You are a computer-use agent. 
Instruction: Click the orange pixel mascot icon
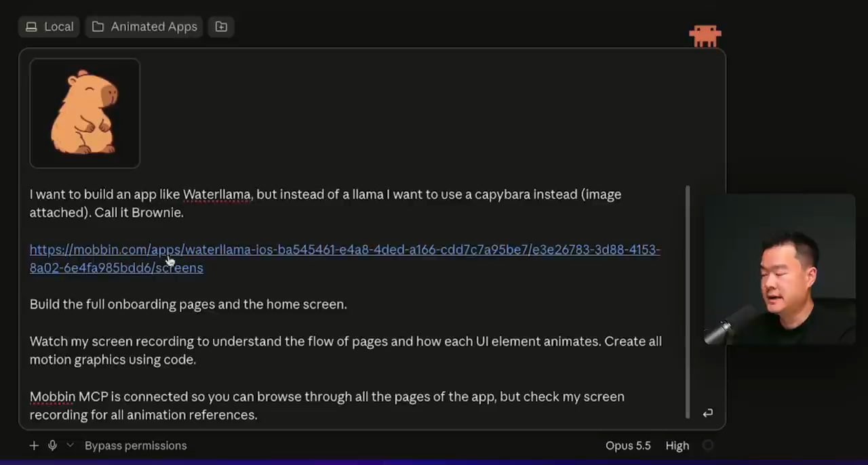(705, 36)
